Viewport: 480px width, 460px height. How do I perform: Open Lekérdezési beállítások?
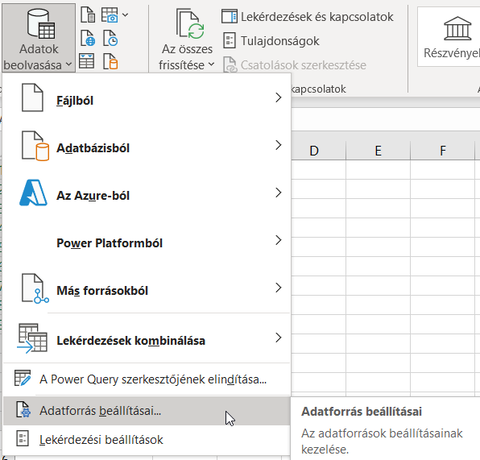147,440
